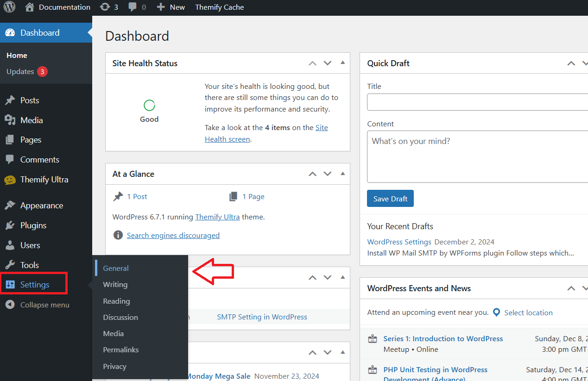Click the plus New icon in admin bar
588x381 pixels.
coord(161,7)
